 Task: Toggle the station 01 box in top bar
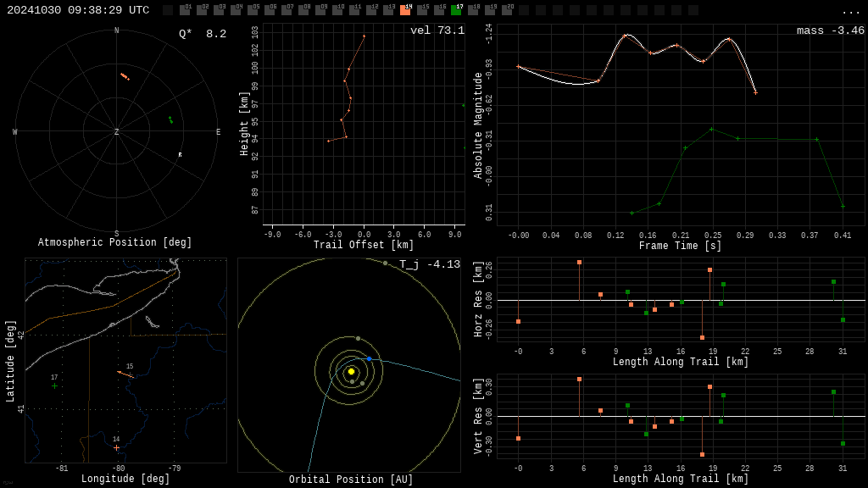point(185,10)
